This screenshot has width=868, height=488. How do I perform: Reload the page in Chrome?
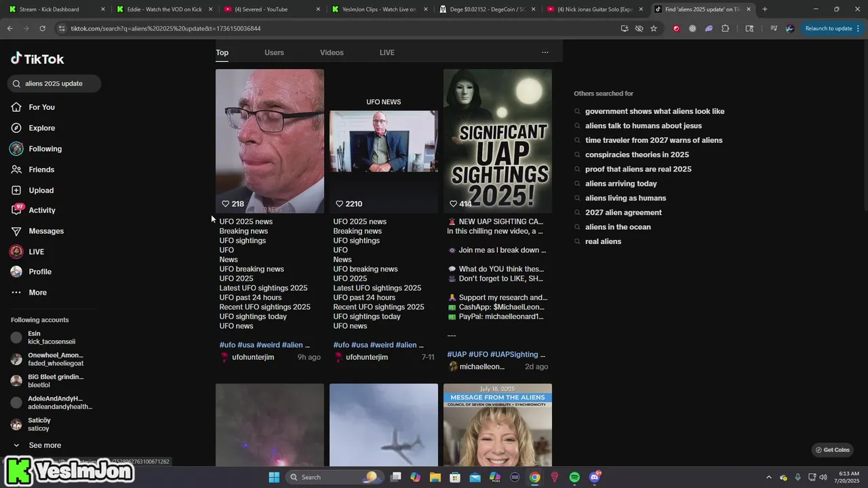(x=42, y=28)
